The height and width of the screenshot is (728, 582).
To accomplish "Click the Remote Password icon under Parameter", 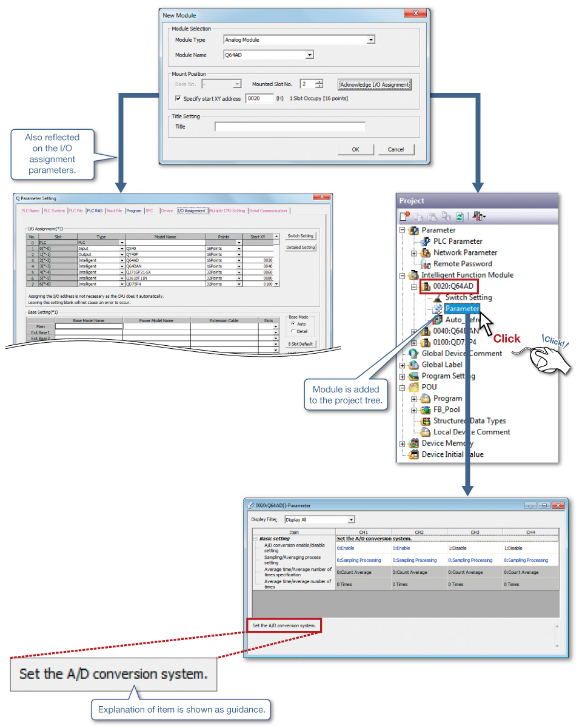I will (x=425, y=263).
